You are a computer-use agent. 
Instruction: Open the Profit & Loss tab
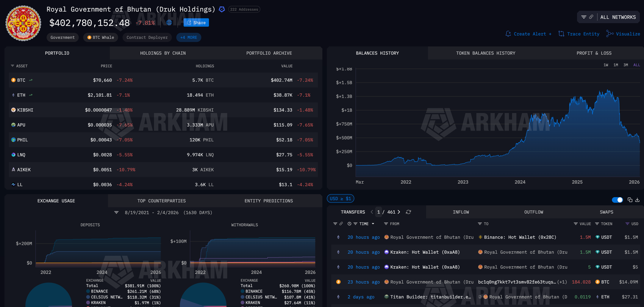(x=594, y=53)
